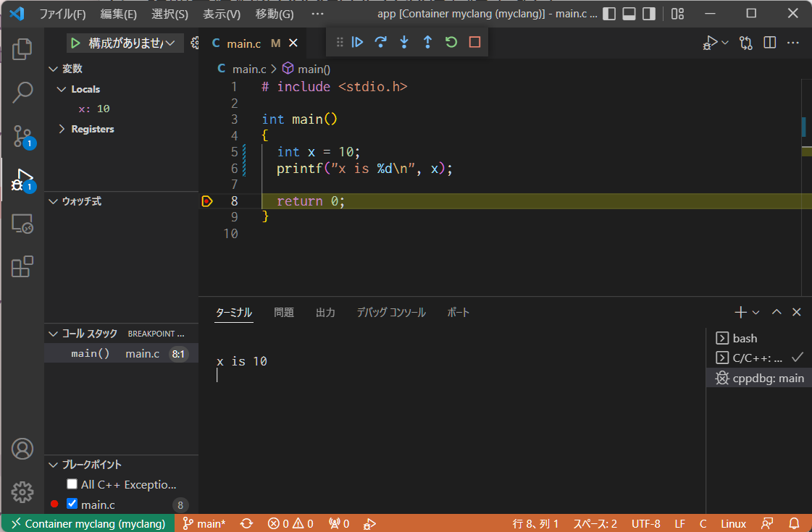Click the main* branch indicator
Viewport: 812px width, 532px height.
coord(209,523)
